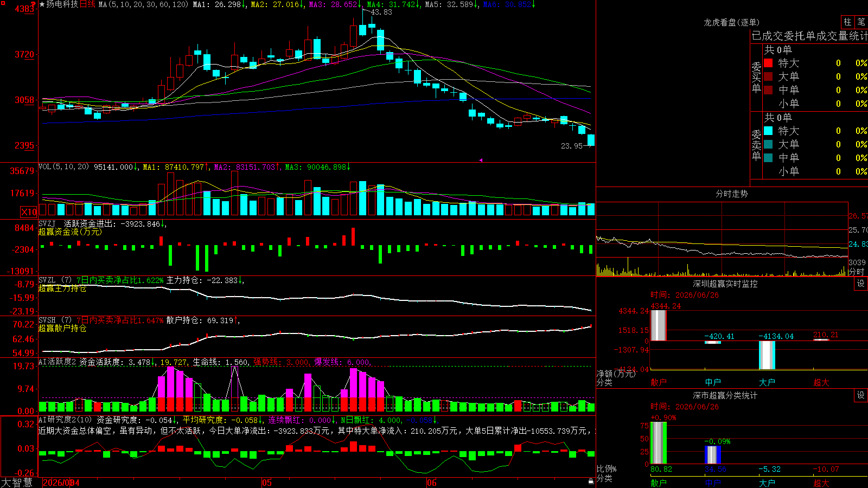The height and width of the screenshot is (488, 868).
Task: Click the dark red 中单 swatch under 委买单
Action: click(768, 90)
